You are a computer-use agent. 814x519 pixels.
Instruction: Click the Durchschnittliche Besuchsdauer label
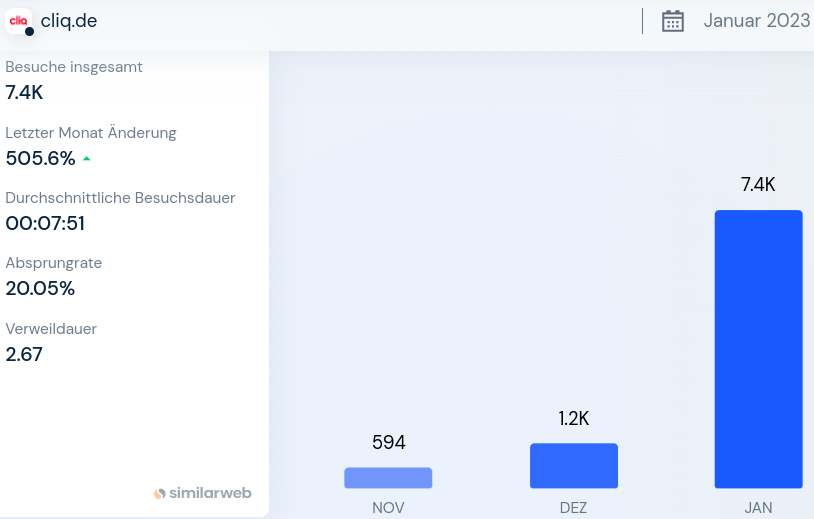click(120, 197)
